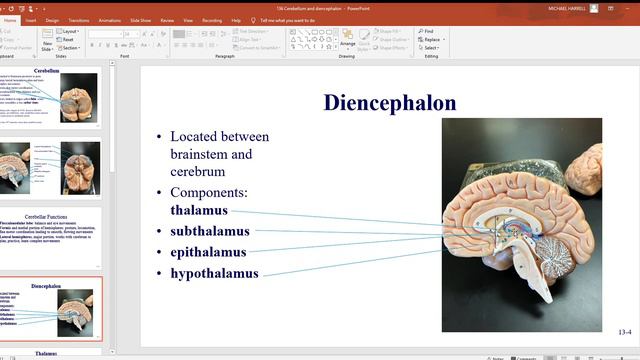This screenshot has height=360, width=640.
Task: Toggle Bold formatting
Action: 92,45
